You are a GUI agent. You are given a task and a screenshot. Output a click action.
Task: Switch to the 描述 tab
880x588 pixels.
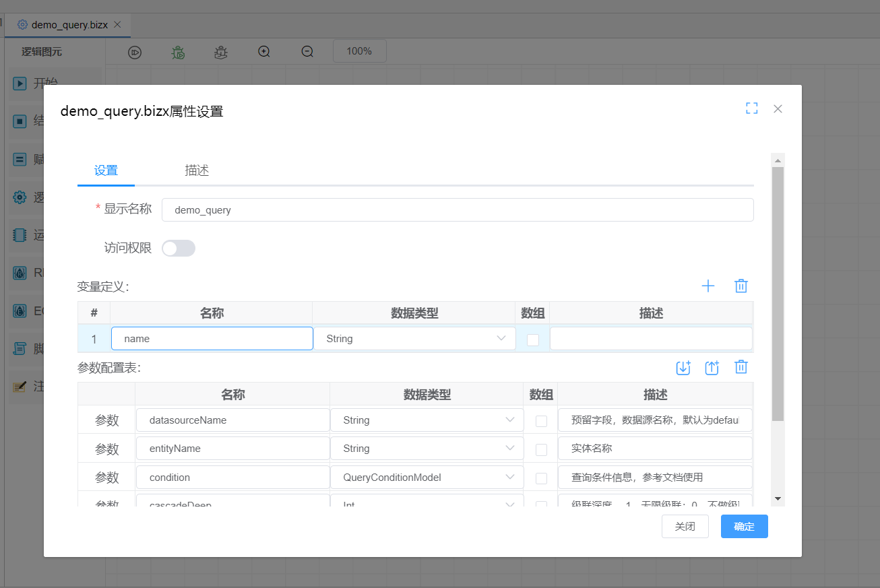click(197, 170)
